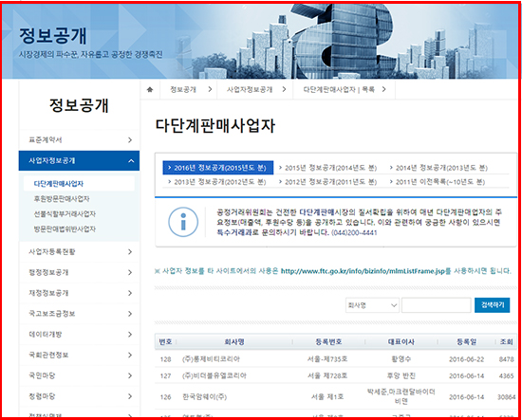Expand 행정정보공개 sidebar menu
This screenshot has width=522, height=420.
click(x=79, y=272)
